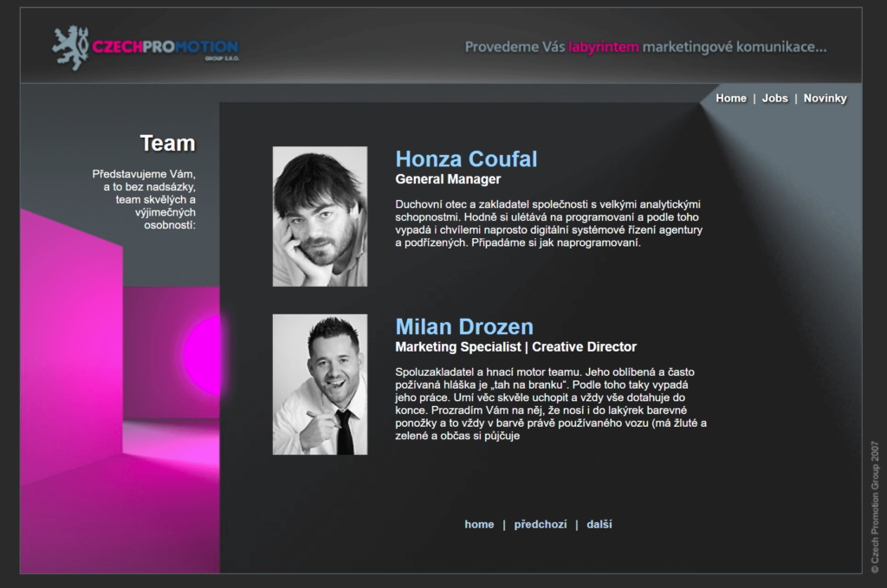Go to the 'další' team page
The height and width of the screenshot is (588, 887).
599,525
